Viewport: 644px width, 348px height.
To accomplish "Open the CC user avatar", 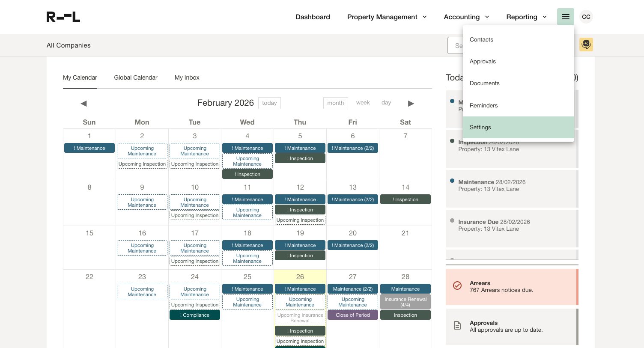I will [586, 17].
